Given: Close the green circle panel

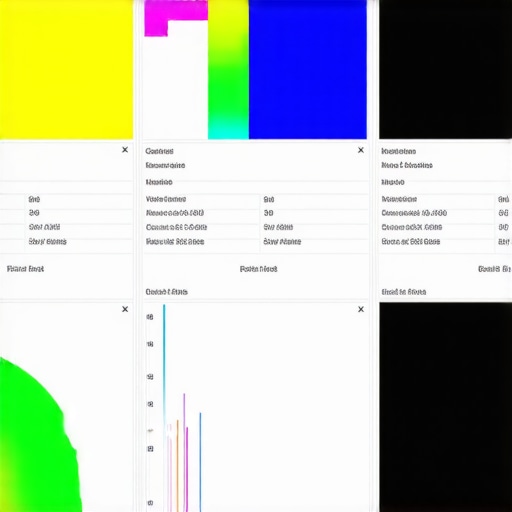Looking at the screenshot, I should (x=125, y=309).
